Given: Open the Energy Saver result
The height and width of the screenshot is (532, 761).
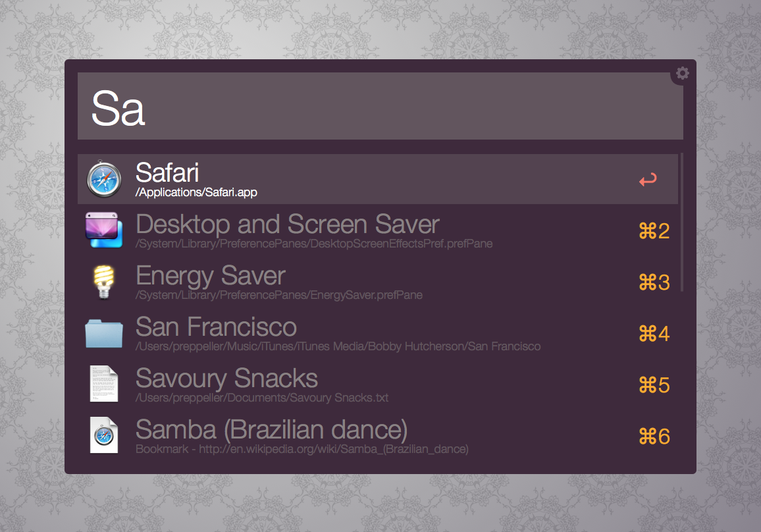Looking at the screenshot, I should pos(211,276).
